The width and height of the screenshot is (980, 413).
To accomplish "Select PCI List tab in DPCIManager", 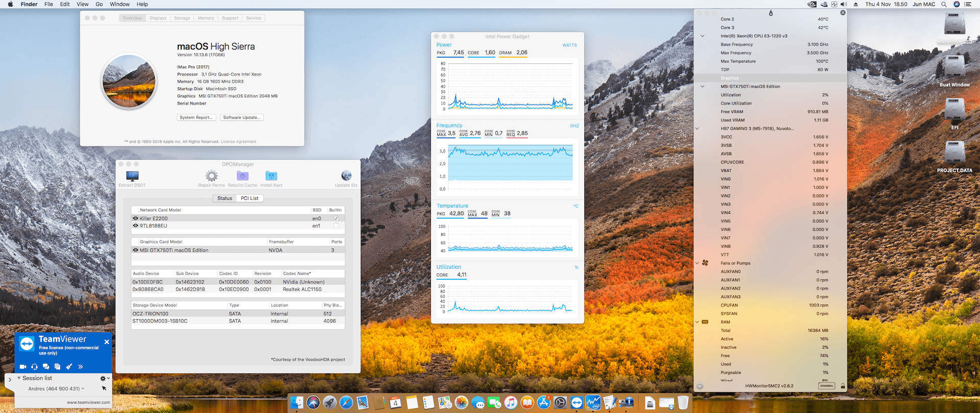I will click(250, 198).
